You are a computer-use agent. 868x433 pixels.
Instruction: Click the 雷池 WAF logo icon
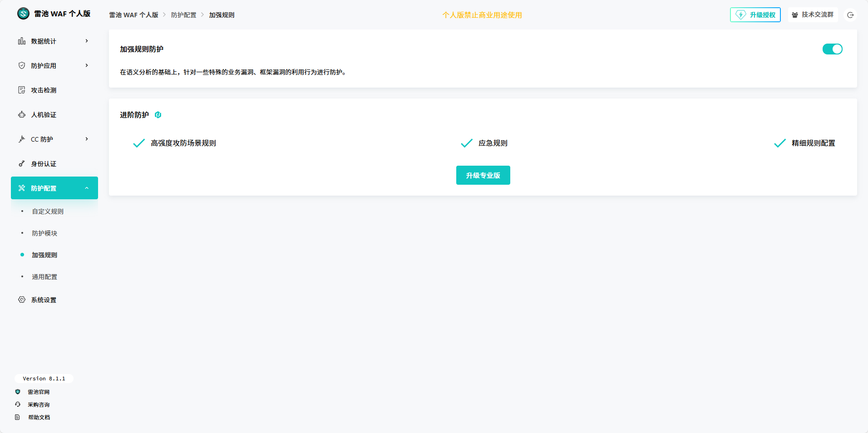click(x=23, y=14)
